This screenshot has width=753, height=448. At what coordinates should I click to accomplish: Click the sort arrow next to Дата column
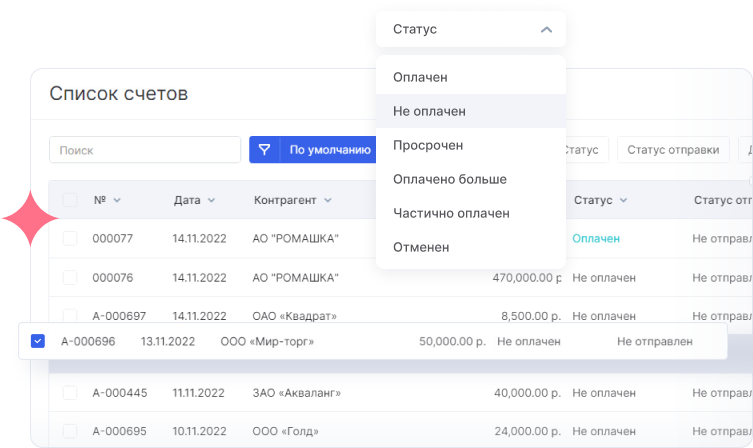(x=211, y=201)
